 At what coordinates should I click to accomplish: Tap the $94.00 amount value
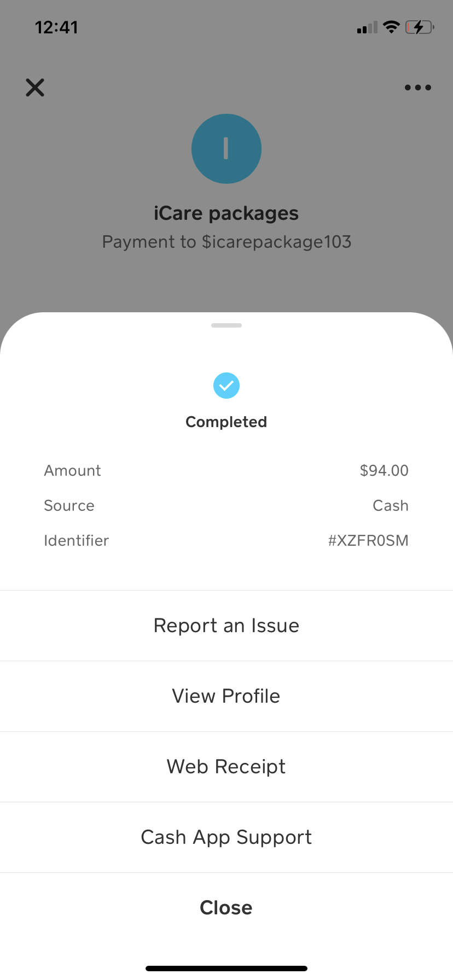pos(384,470)
